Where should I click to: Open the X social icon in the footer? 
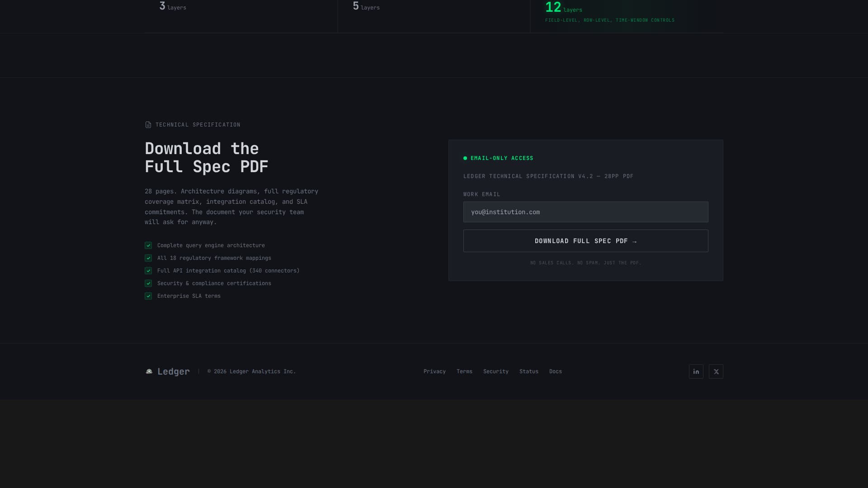[716, 371]
